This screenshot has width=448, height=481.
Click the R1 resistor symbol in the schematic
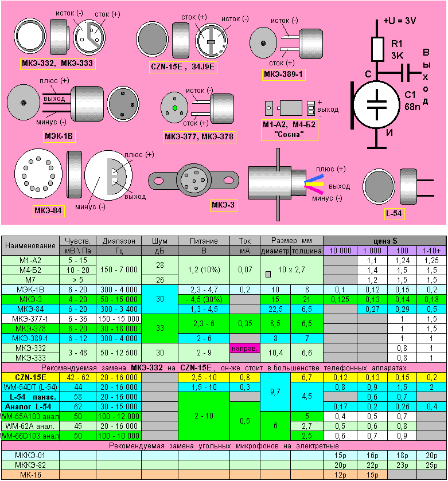pyautogui.click(x=377, y=49)
